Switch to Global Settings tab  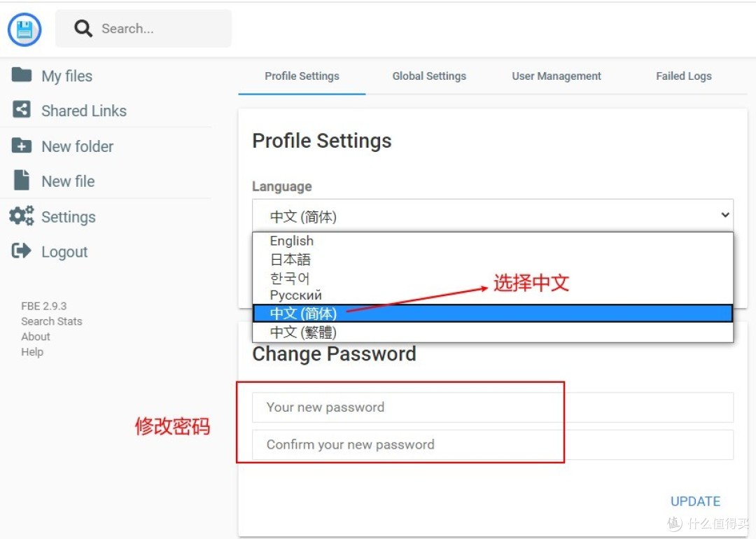429,76
